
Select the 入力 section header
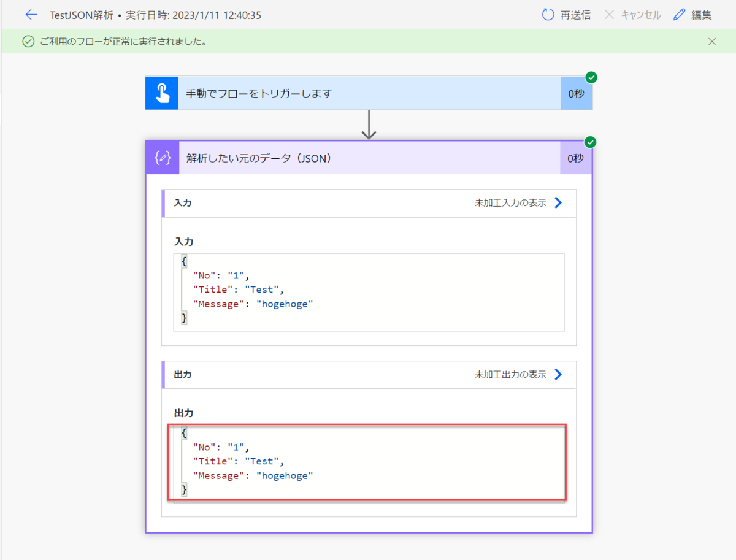click(x=182, y=203)
